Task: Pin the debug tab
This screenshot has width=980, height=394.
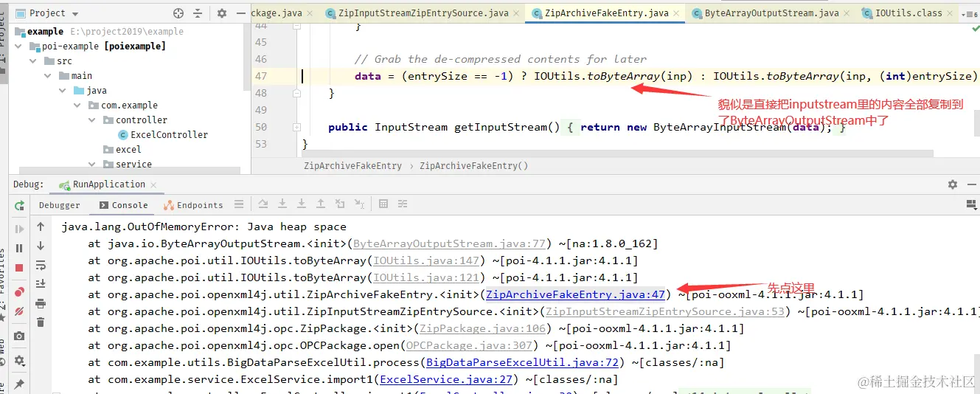Action: coord(19,384)
